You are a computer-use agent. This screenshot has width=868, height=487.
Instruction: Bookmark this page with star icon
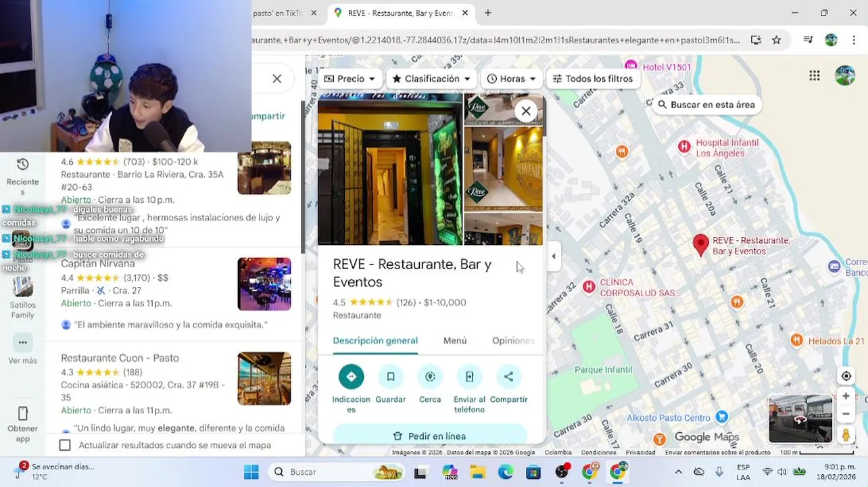click(777, 40)
